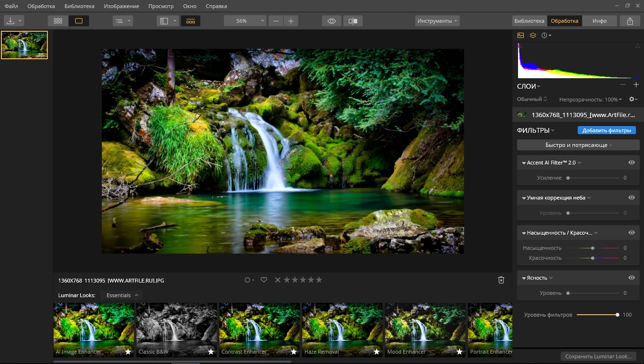Screen dimensions: 644x364
Task: Open the Essentials looks category dropdown
Action: 121,295
